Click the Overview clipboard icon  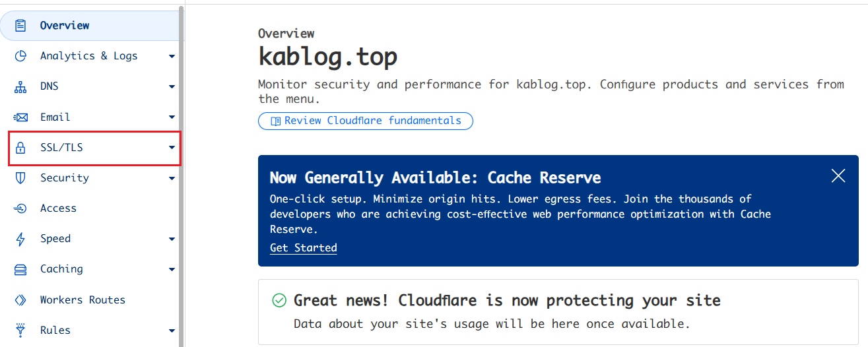[20, 26]
